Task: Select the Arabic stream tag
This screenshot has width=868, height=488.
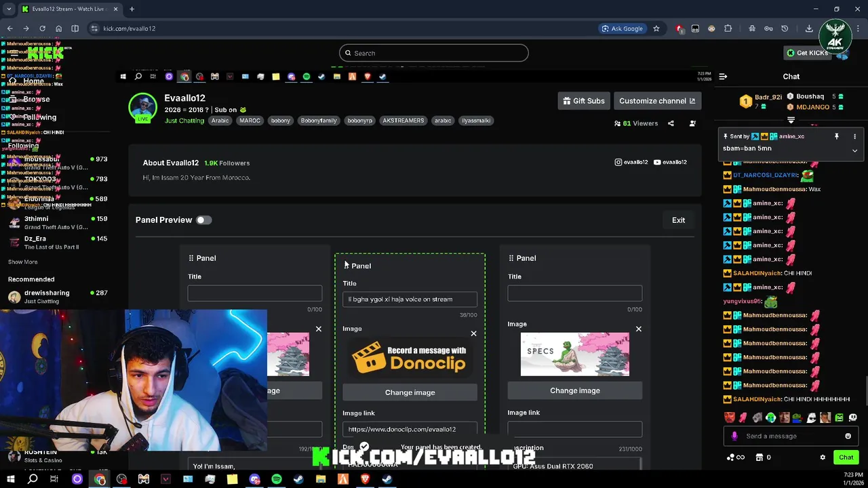Action: [x=220, y=121]
